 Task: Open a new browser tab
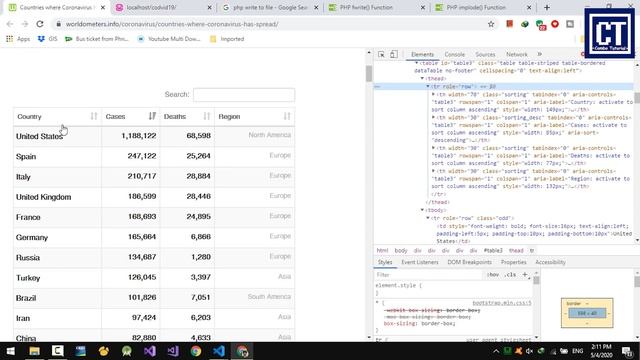547,7
